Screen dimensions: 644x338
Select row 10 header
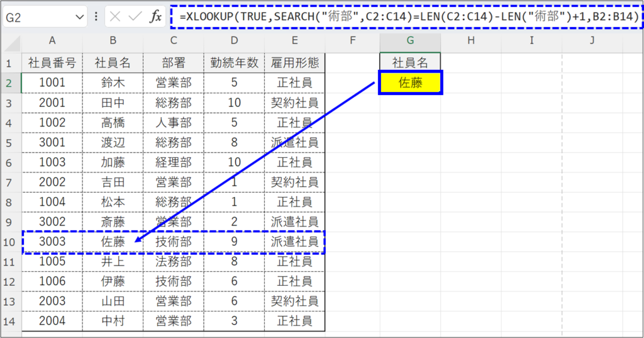[9, 242]
